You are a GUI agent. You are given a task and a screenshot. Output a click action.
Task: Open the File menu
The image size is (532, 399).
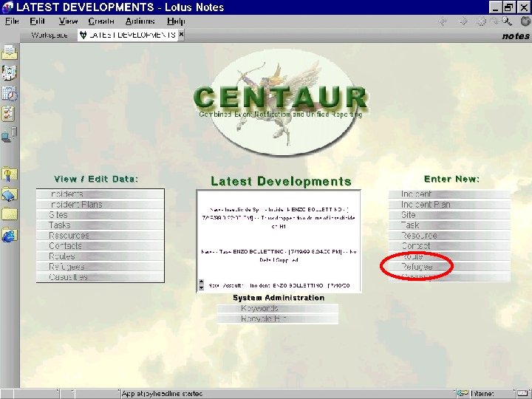tap(12, 21)
